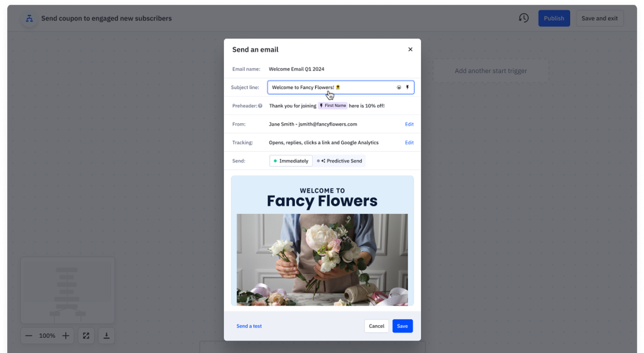Click the Fancy Flowers email preview image
The width and height of the screenshot is (644, 353).
pyautogui.click(x=322, y=241)
